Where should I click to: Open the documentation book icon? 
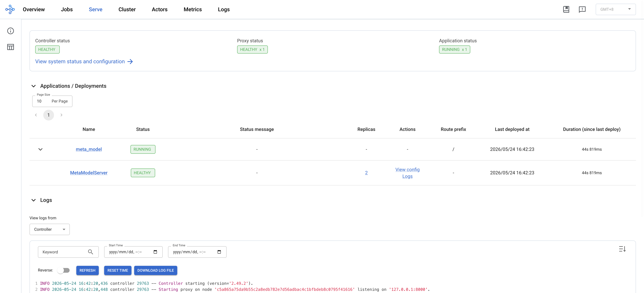pyautogui.click(x=566, y=10)
